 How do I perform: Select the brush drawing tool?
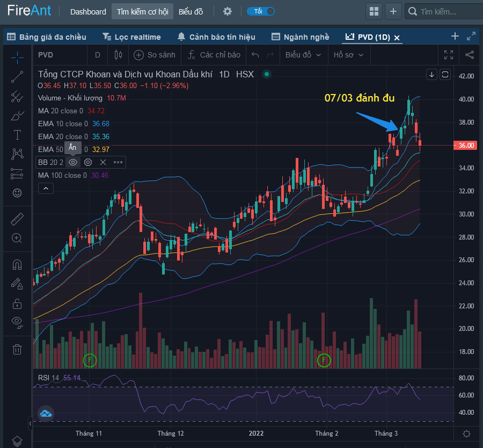17,115
